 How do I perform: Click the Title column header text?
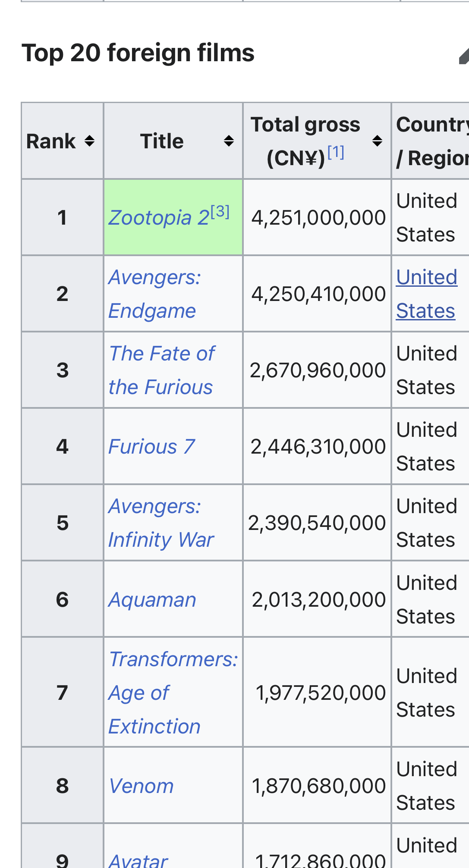162,141
